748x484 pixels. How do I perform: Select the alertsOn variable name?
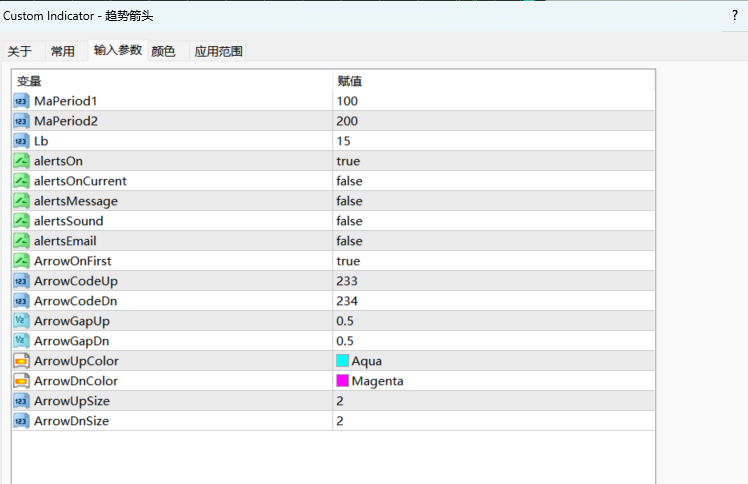(x=58, y=161)
